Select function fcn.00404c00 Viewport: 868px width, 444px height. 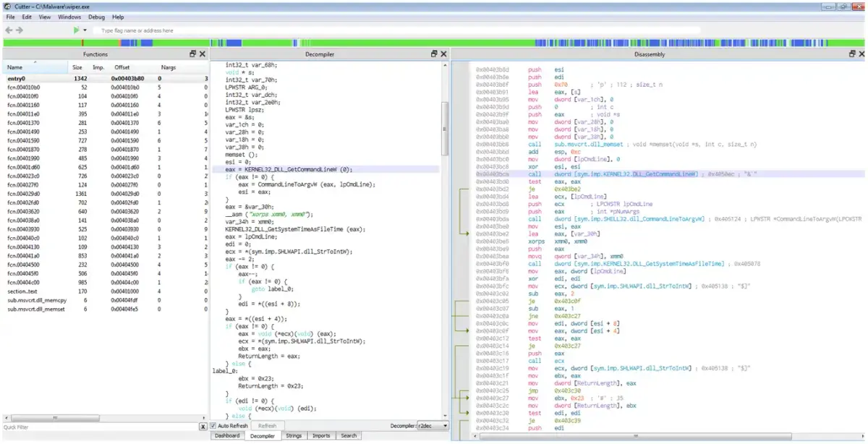pyautogui.click(x=106, y=282)
